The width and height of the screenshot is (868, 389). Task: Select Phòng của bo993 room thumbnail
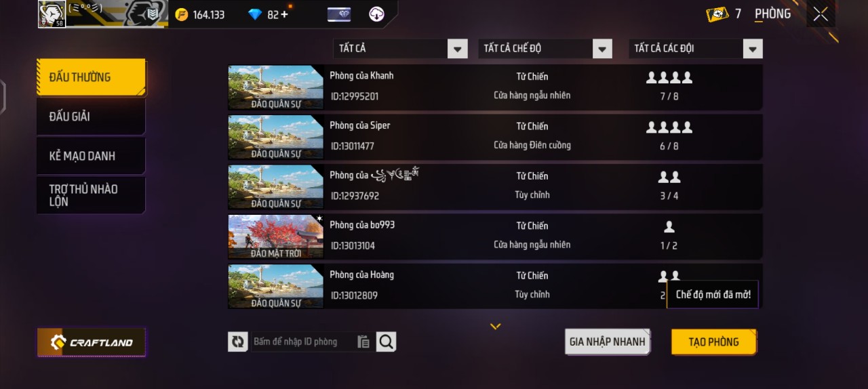(276, 237)
